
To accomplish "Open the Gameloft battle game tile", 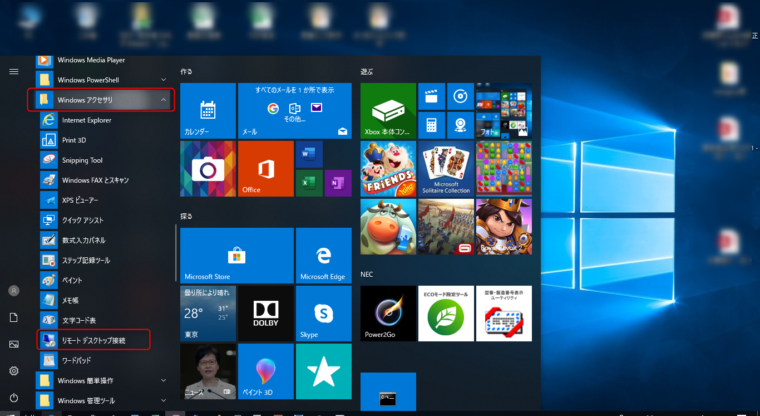I will (x=446, y=226).
